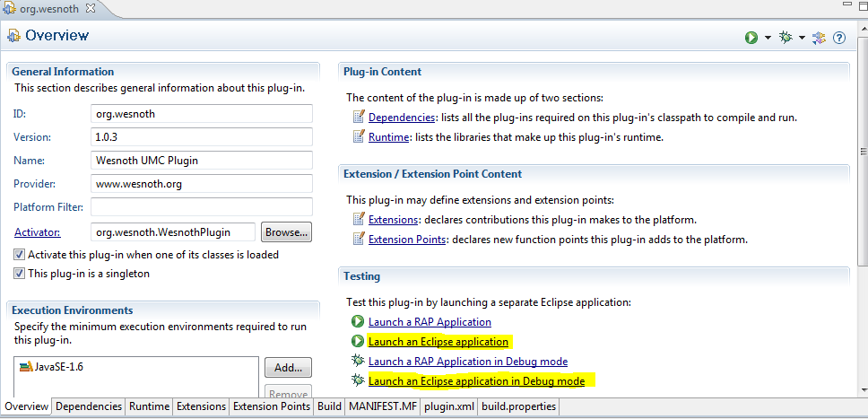Screen dimensions: 868x419
Task: Switch to the Build bottom tab
Action: click(x=329, y=406)
